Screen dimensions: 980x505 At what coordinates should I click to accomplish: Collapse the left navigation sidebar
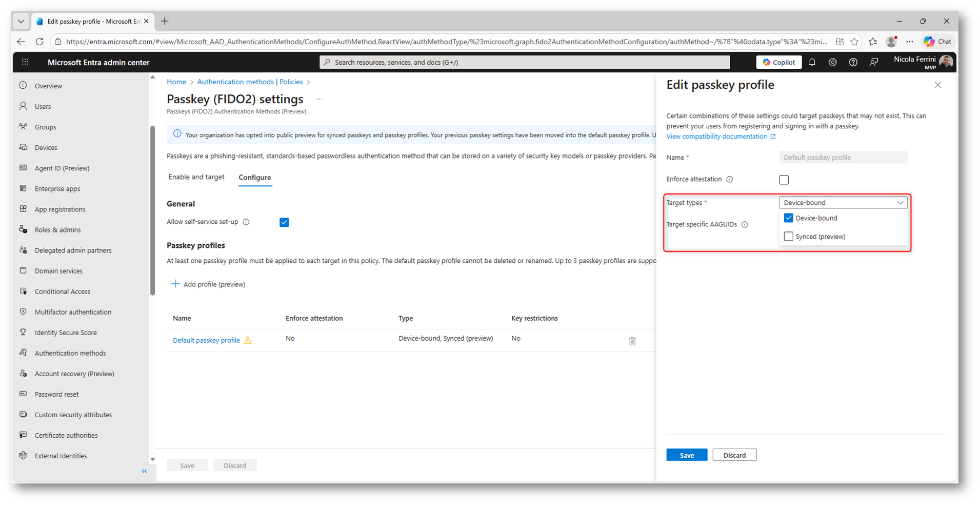click(144, 471)
